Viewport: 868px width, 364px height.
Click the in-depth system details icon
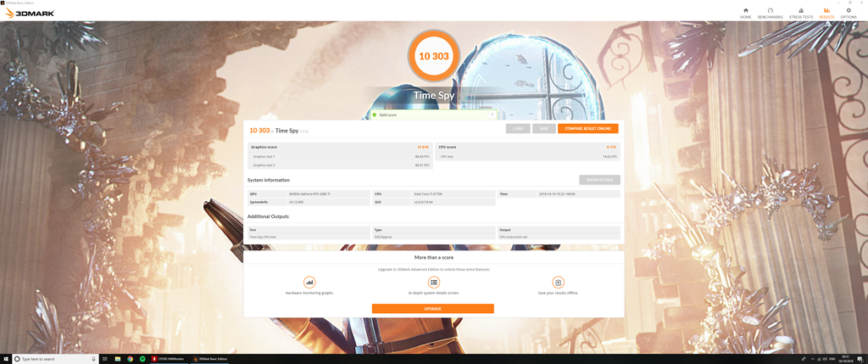[x=434, y=283]
